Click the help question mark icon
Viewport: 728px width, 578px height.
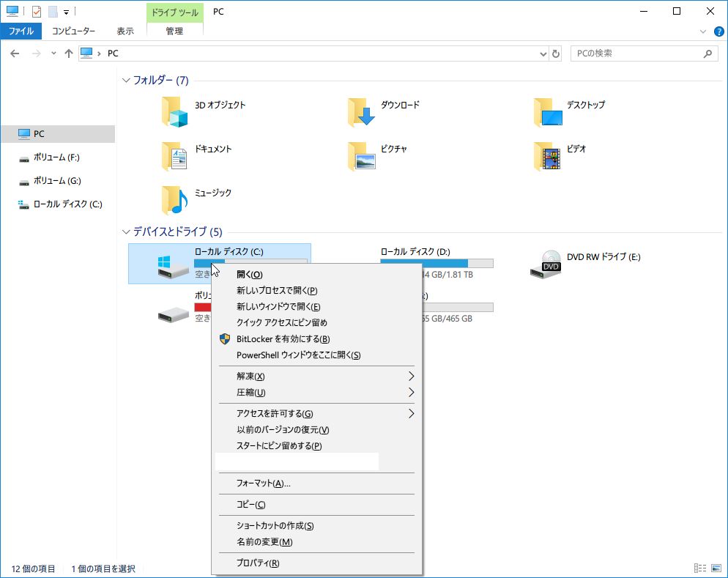point(718,32)
